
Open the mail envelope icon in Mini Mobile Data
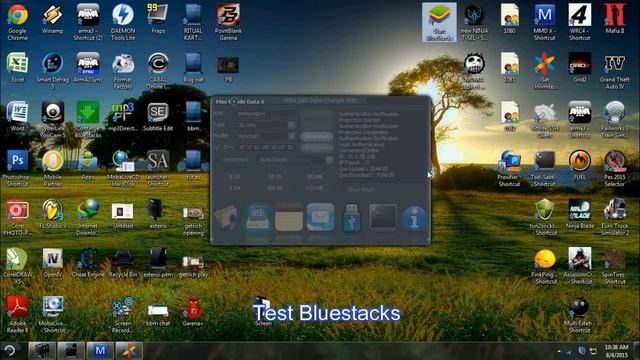tap(320, 217)
